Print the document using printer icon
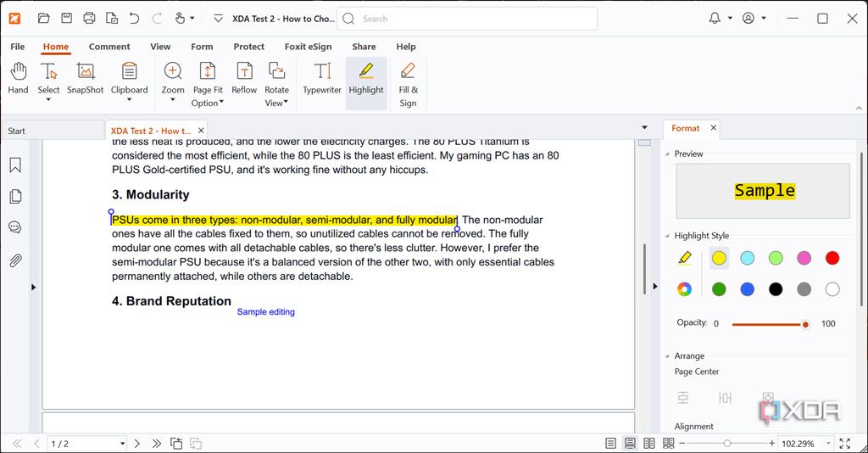 click(x=89, y=19)
